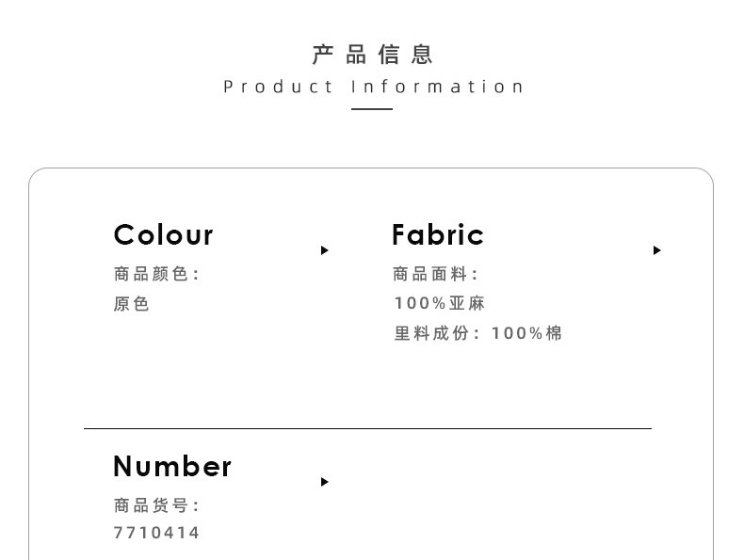Expand the arrow beside Fabric
The height and width of the screenshot is (560, 744).
tap(656, 250)
